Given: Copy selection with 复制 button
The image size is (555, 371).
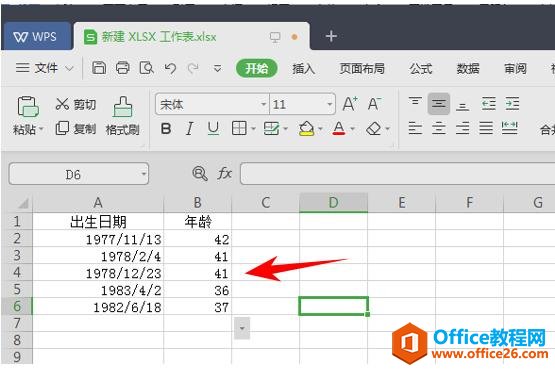Looking at the screenshot, I should 76,129.
